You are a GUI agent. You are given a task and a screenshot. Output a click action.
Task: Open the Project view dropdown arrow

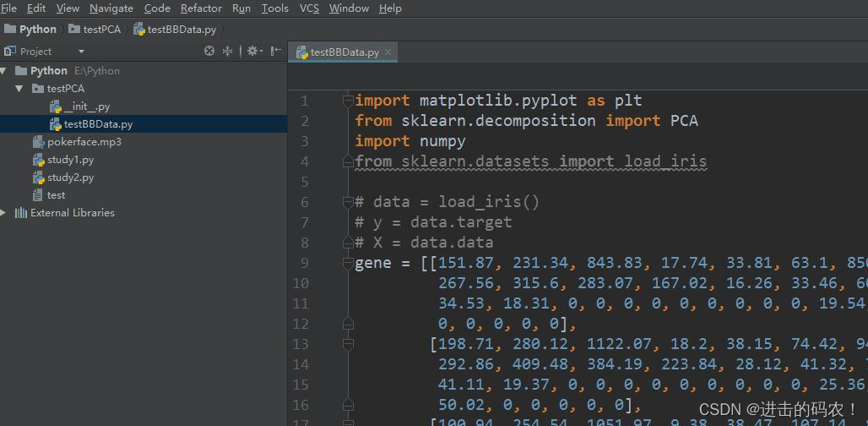point(81,52)
